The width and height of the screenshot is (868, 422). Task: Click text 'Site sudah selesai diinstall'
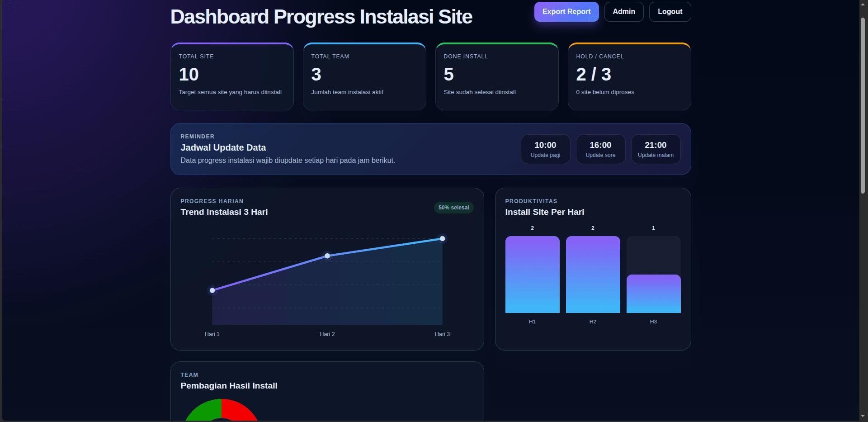(480, 92)
